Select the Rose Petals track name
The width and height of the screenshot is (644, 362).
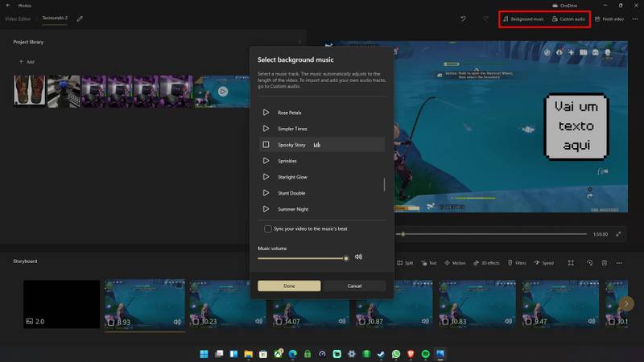point(290,113)
